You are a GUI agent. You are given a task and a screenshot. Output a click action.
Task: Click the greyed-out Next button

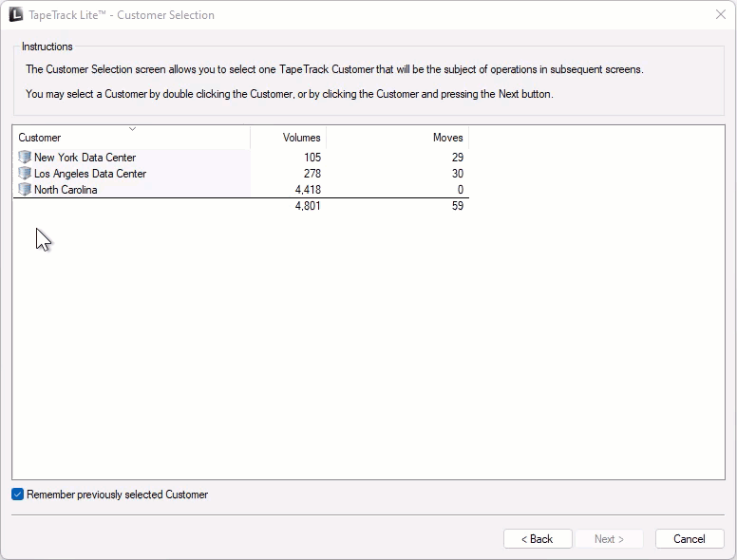coord(609,539)
